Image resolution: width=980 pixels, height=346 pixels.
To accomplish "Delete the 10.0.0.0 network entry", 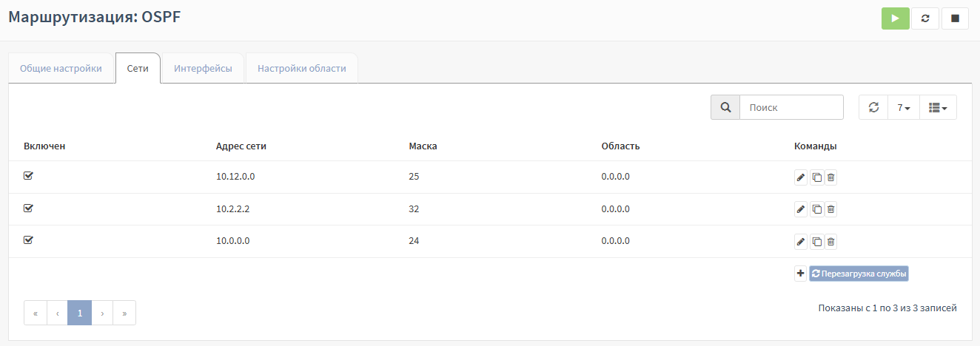I will point(830,242).
